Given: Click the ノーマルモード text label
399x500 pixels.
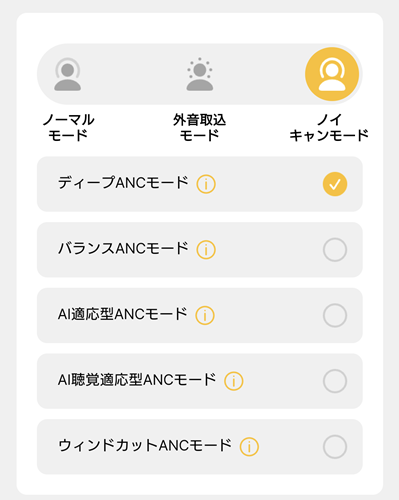Looking at the screenshot, I should [68, 128].
